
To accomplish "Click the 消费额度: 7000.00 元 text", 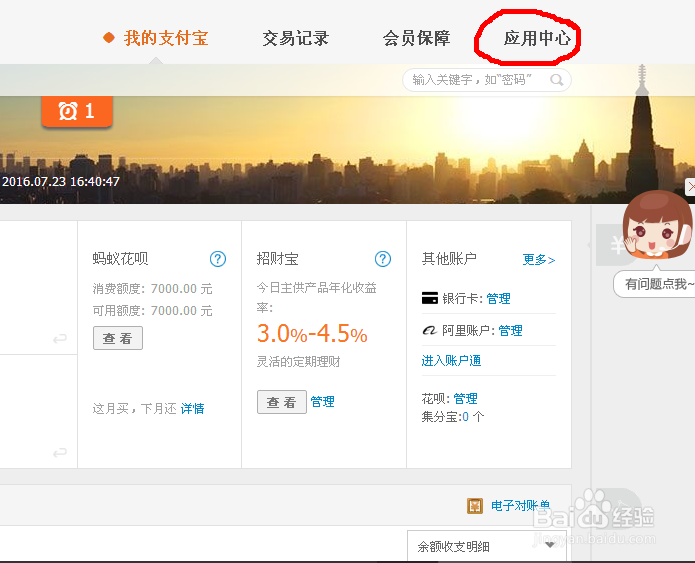I will [152, 289].
